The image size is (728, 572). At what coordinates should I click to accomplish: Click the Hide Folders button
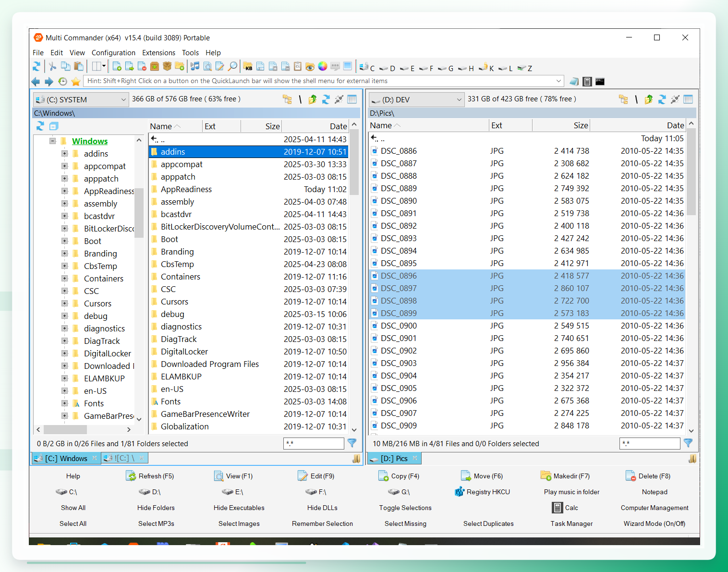(156, 508)
